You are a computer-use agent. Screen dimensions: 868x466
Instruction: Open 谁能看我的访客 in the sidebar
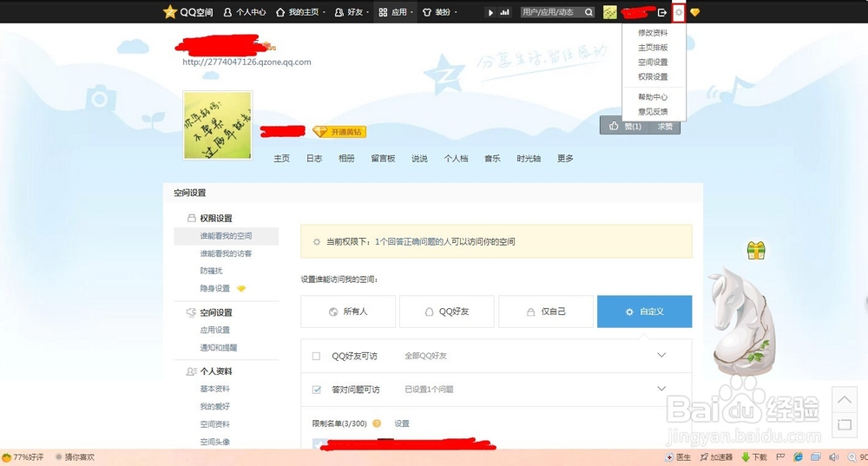[x=226, y=253]
